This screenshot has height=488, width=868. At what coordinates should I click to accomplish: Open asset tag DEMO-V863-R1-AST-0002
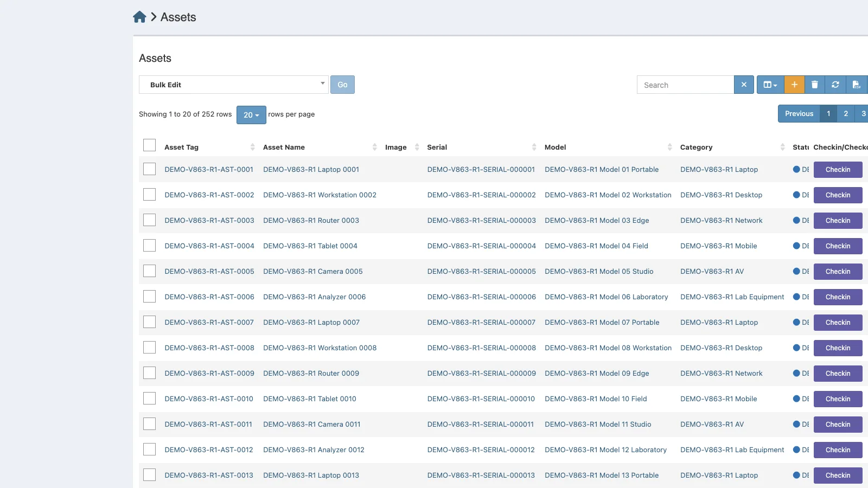point(209,195)
